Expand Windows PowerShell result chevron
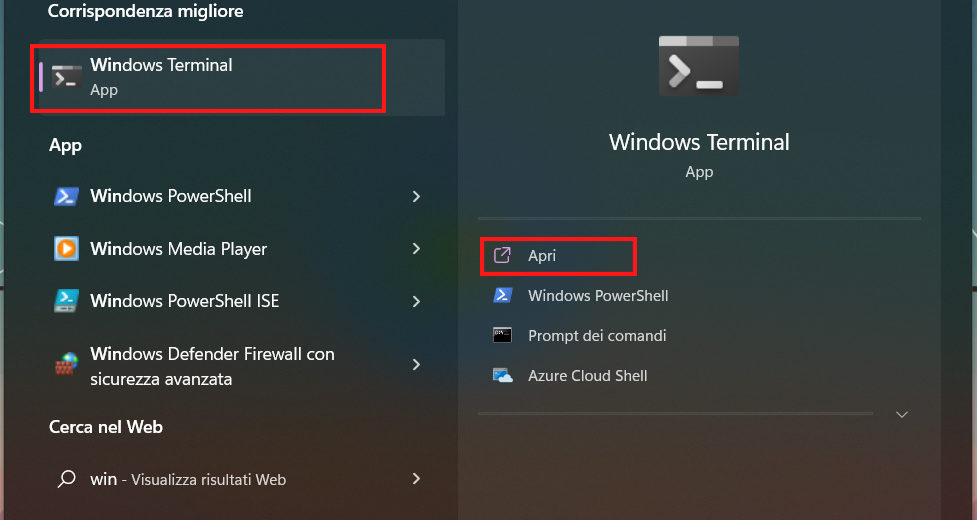This screenshot has width=977, height=520. (416, 196)
